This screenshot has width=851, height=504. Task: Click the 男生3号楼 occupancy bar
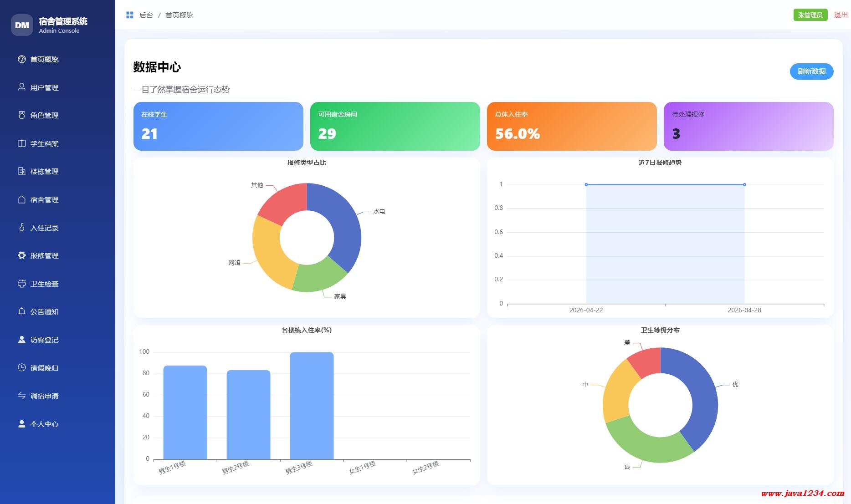pyautogui.click(x=312, y=405)
